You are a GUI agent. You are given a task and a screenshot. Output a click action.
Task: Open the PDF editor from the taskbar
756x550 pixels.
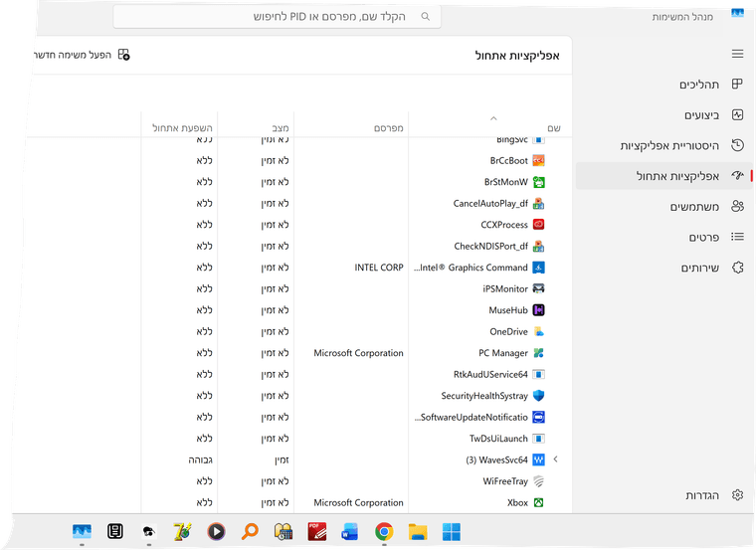coord(316,532)
